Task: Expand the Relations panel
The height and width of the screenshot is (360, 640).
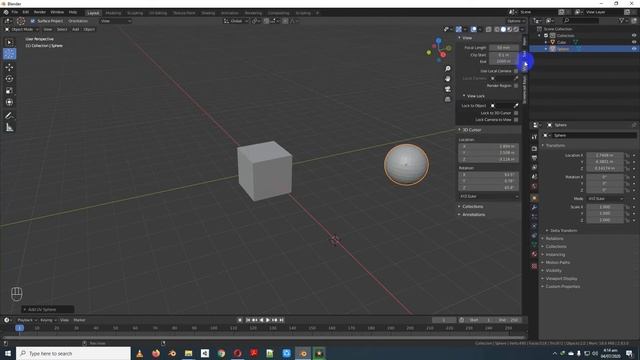Action: [554, 238]
